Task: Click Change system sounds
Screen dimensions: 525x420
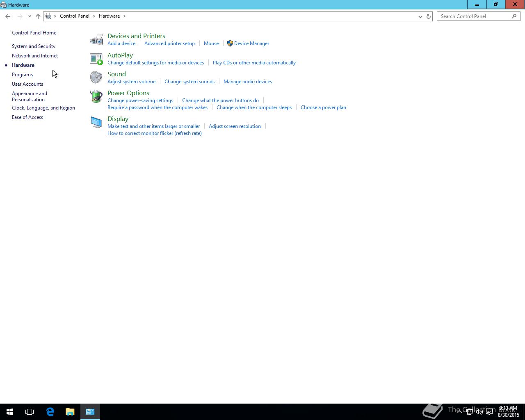Action: 189,82
